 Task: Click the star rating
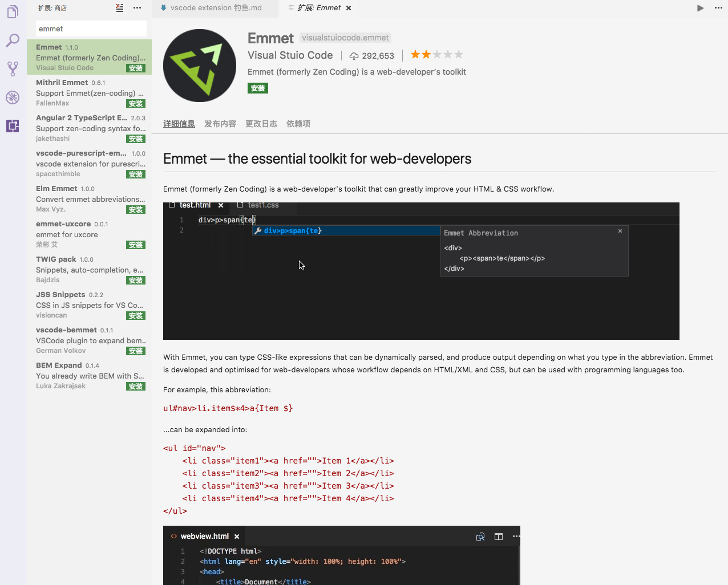[x=437, y=55]
